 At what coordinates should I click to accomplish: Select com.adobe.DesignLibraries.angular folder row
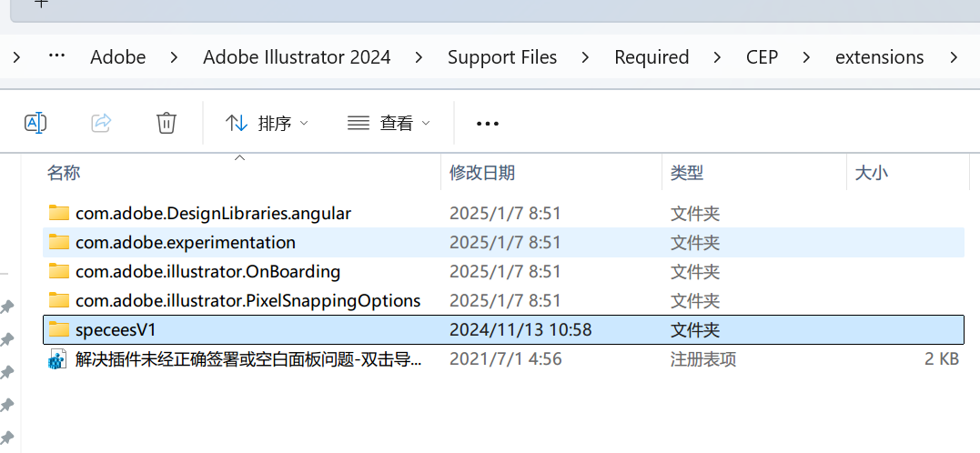click(503, 213)
